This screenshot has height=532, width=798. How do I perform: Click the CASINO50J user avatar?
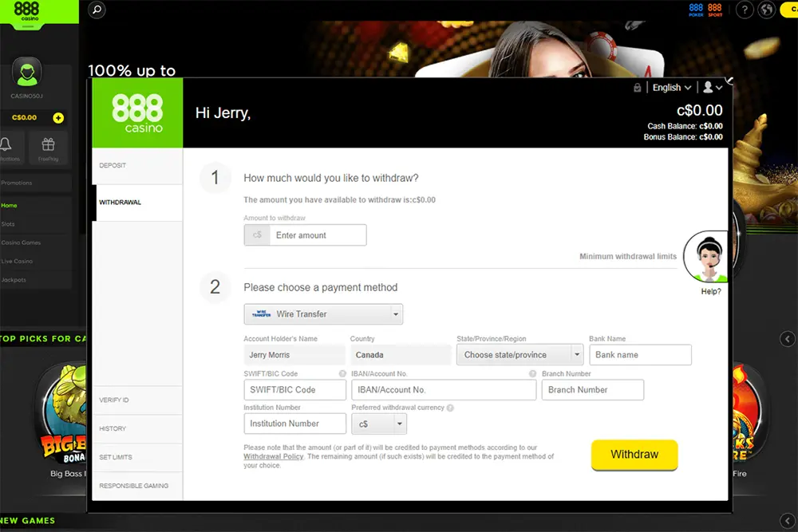[x=27, y=73]
